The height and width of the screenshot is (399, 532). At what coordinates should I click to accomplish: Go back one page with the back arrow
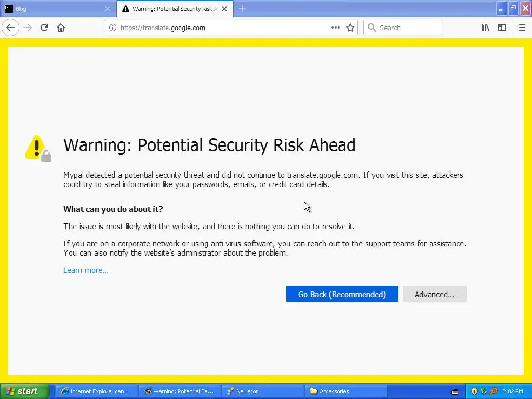(x=10, y=28)
